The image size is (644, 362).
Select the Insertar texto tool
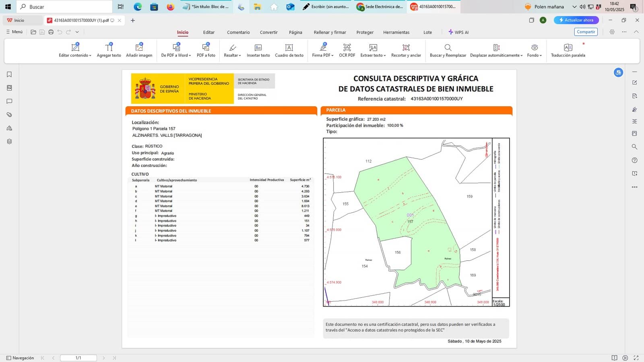point(258,50)
